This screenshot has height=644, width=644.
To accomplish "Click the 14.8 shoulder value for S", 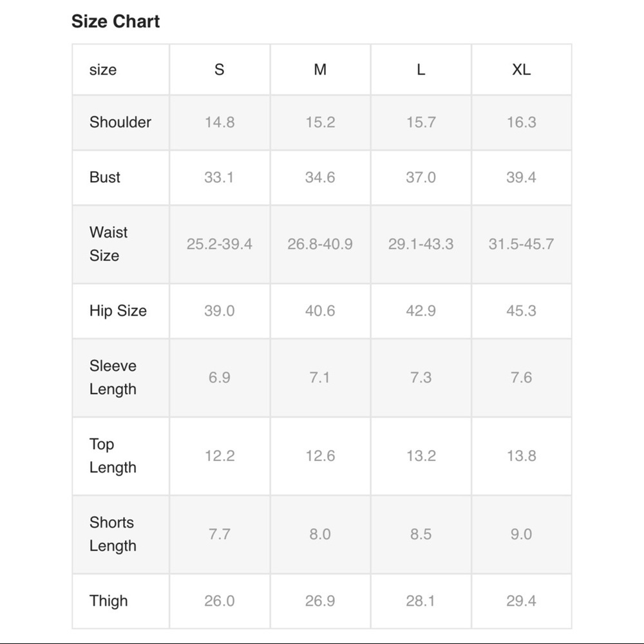I will (x=220, y=122).
